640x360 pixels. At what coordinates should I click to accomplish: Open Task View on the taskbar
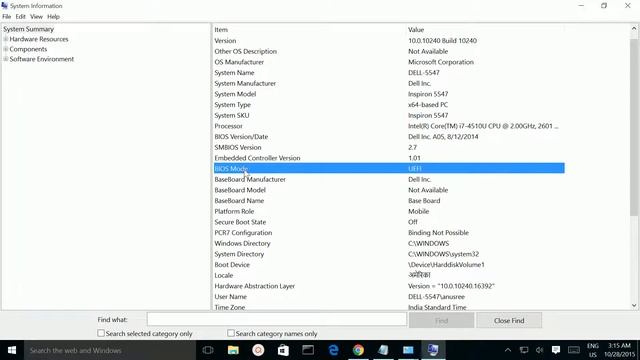point(208,350)
